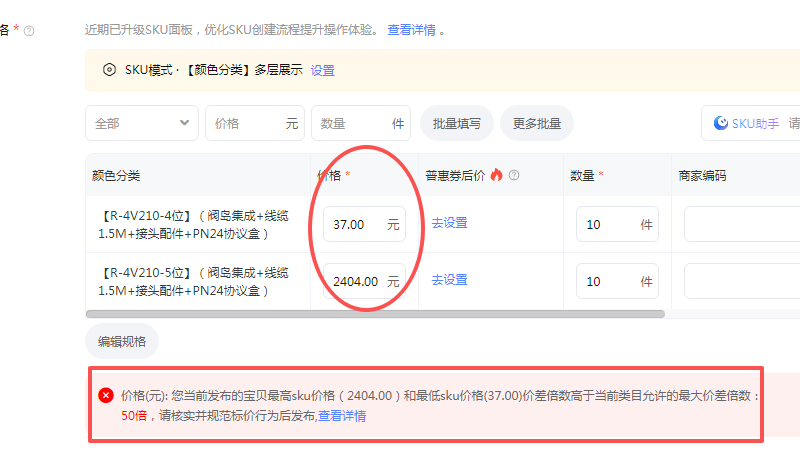Click the 设置 link for SKU模式
This screenshot has height=454, width=800.
click(x=322, y=70)
